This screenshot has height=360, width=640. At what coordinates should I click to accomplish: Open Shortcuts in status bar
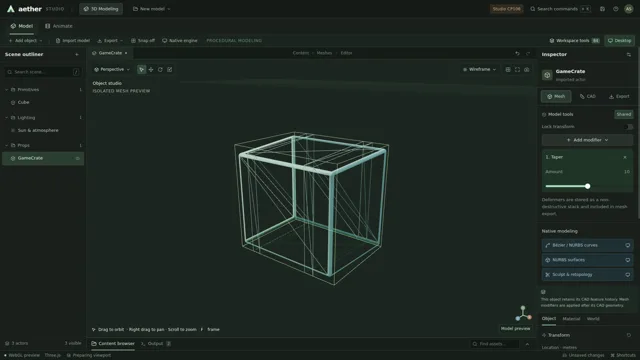pyautogui.click(x=623, y=356)
